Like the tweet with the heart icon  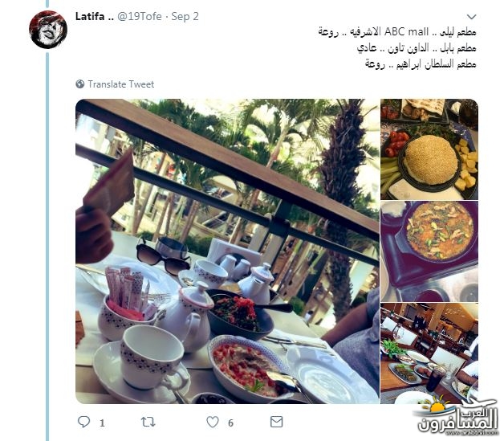click(x=213, y=422)
